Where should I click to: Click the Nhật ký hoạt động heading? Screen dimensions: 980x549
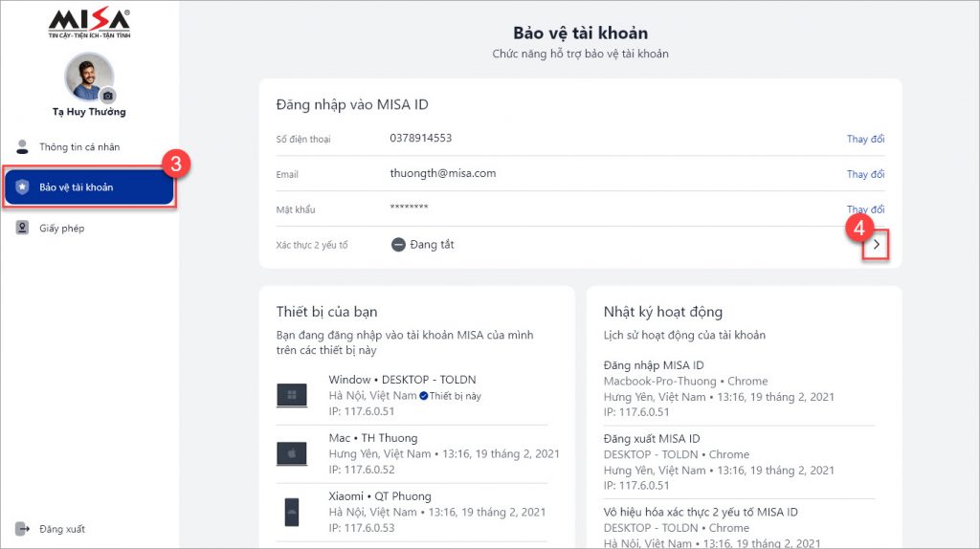(x=663, y=312)
